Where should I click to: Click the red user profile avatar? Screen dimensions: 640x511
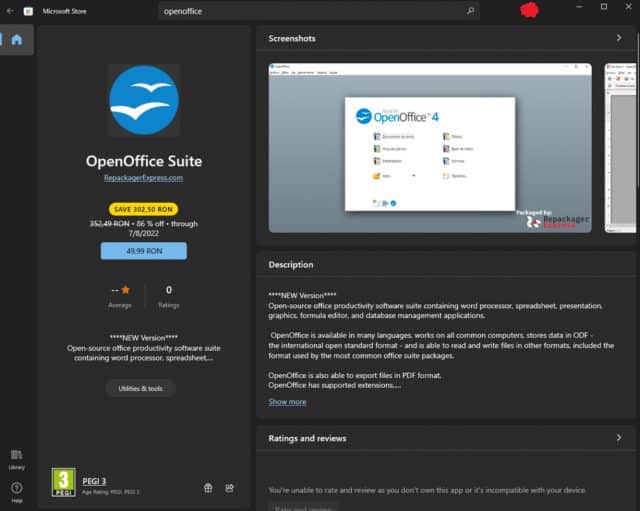(x=529, y=10)
